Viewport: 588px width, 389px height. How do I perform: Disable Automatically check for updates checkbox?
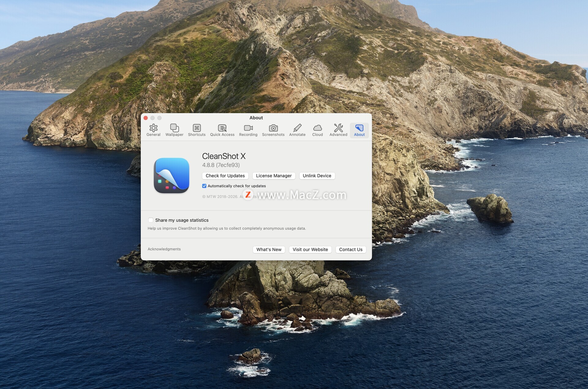coord(204,186)
